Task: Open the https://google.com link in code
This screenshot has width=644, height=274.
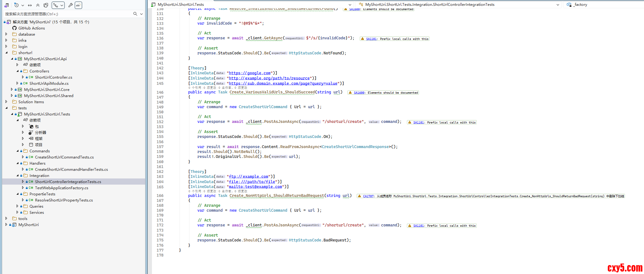Action: [x=249, y=73]
